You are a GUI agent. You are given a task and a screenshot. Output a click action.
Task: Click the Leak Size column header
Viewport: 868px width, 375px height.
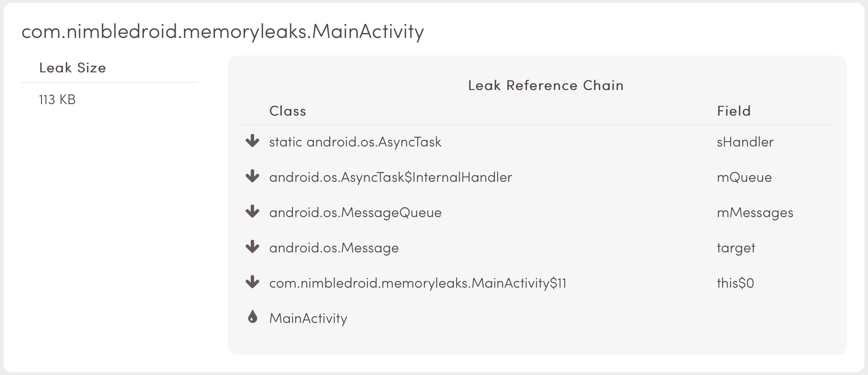coord(73,68)
